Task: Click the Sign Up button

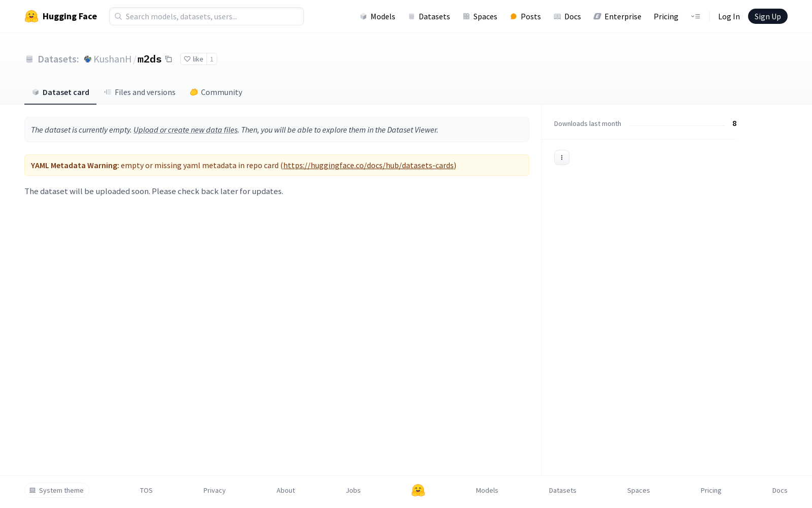Action: pyautogui.click(x=767, y=16)
